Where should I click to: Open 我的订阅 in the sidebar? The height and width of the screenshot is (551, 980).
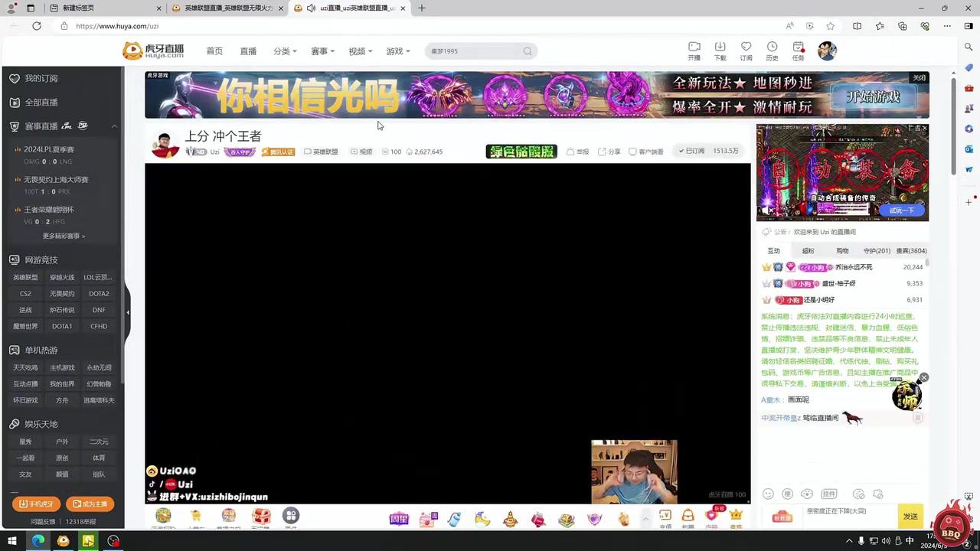point(41,78)
